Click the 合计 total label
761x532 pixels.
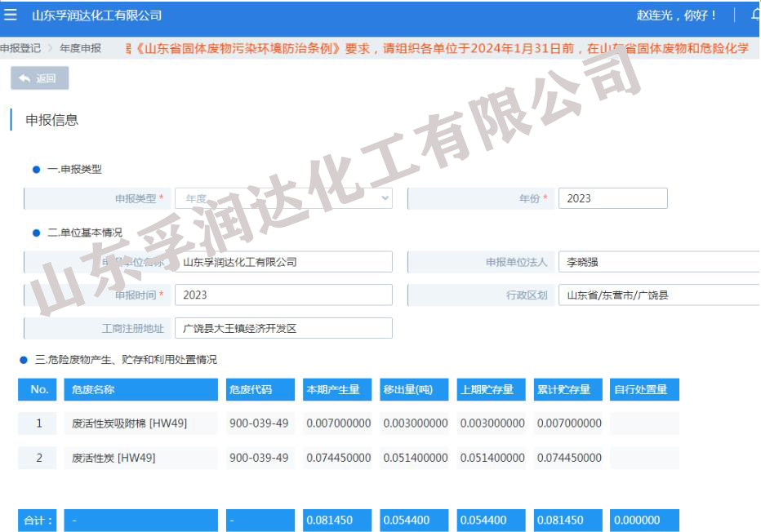coord(38,521)
